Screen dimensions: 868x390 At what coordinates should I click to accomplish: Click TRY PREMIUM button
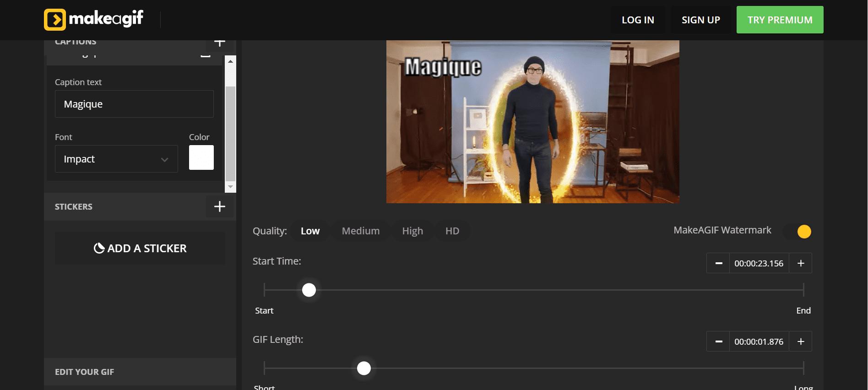780,20
